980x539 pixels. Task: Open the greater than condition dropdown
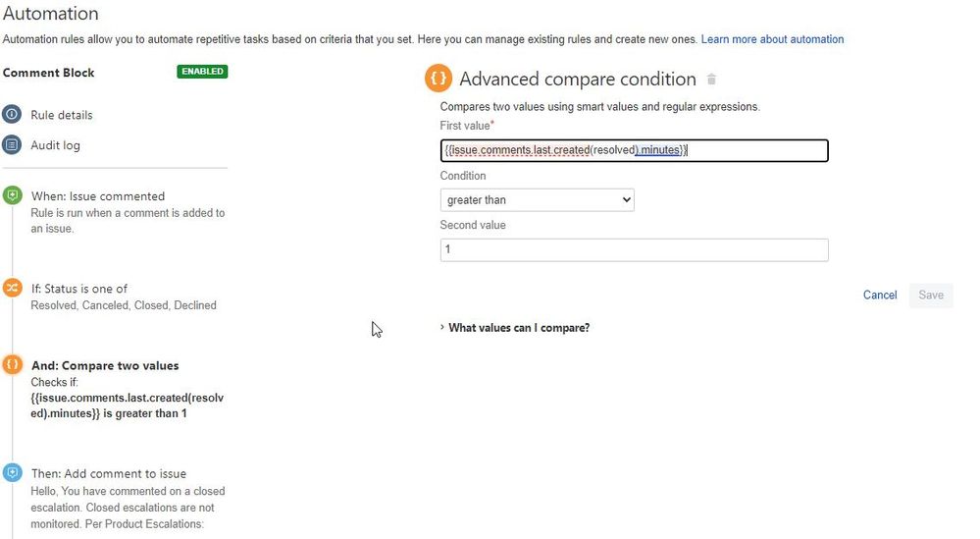(537, 200)
